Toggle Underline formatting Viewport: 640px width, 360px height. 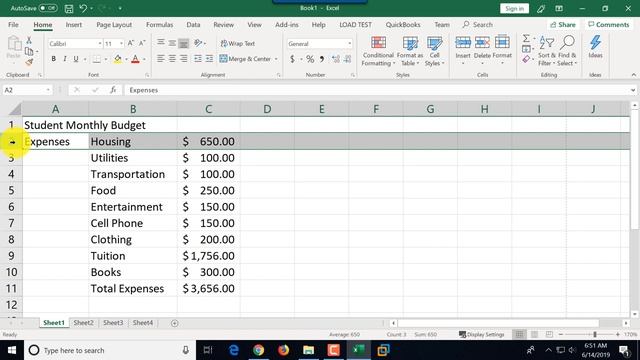(76, 59)
